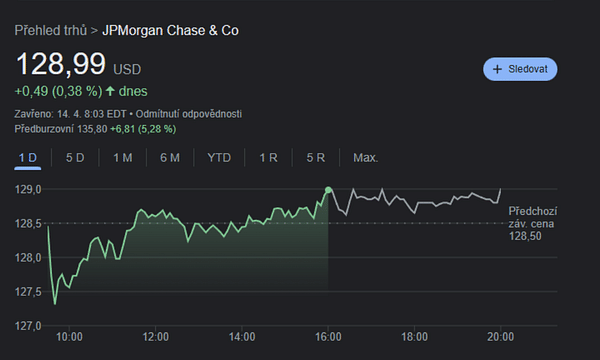
Task: Switch to the 1 M range tab
Action: tap(122, 158)
